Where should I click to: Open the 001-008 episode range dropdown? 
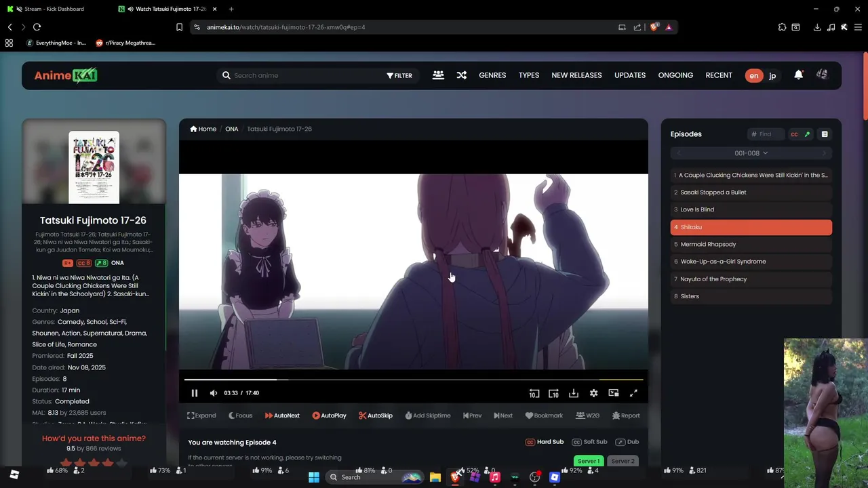[751, 153]
